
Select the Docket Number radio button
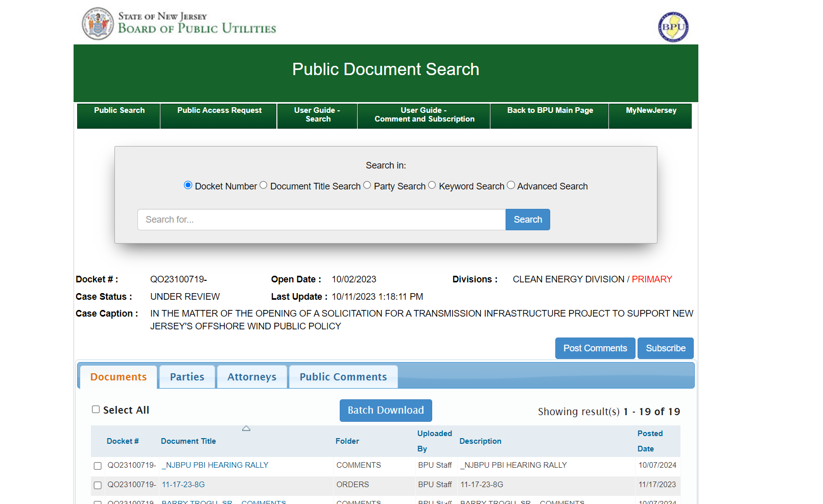click(x=188, y=185)
